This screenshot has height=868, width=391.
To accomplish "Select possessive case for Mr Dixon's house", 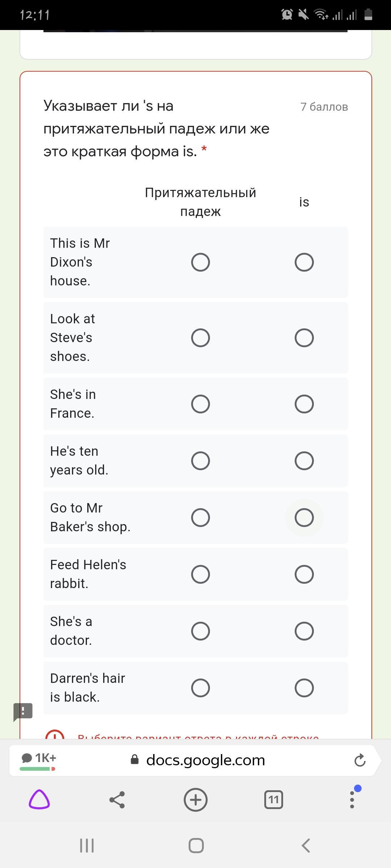I will (201, 262).
